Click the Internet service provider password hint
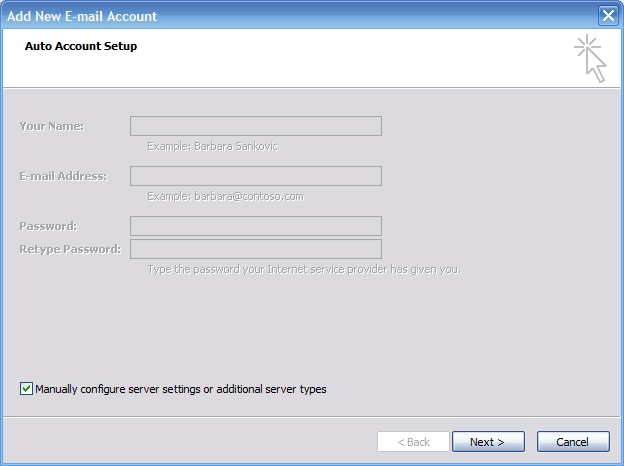The image size is (624, 466). (303, 269)
